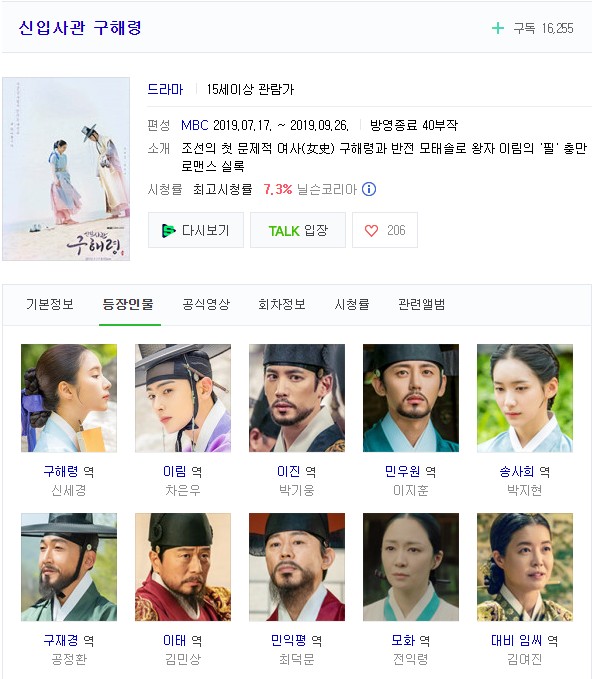Screen dimensions: 594x679
Task: Select the 관련앨범 tab
Action: (421, 304)
